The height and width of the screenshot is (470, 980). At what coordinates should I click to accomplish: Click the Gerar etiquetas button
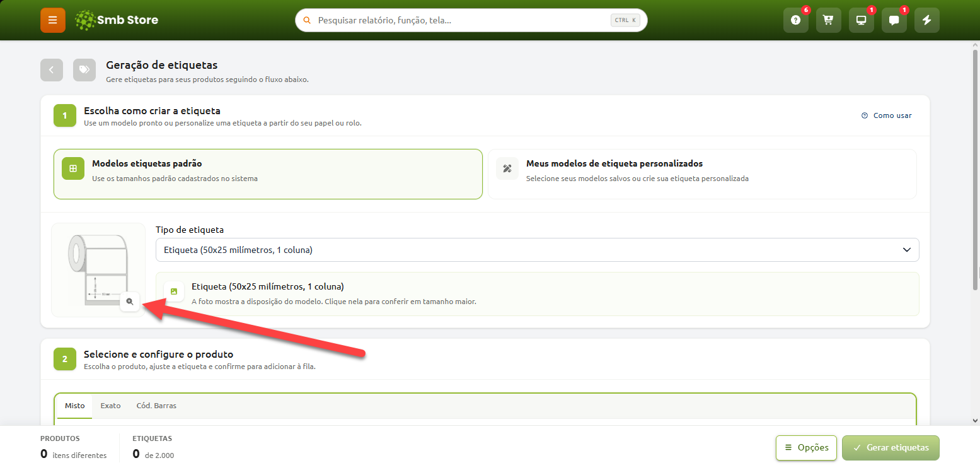click(x=891, y=447)
